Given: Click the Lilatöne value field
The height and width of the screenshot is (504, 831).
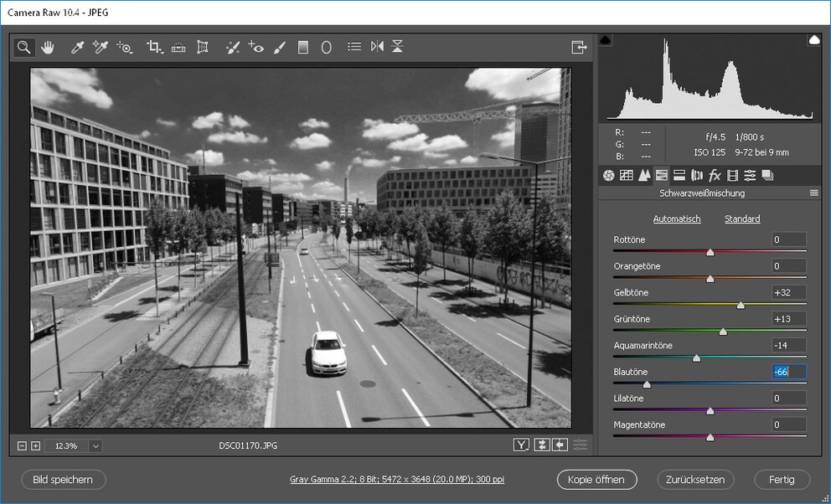Looking at the screenshot, I should click(789, 399).
